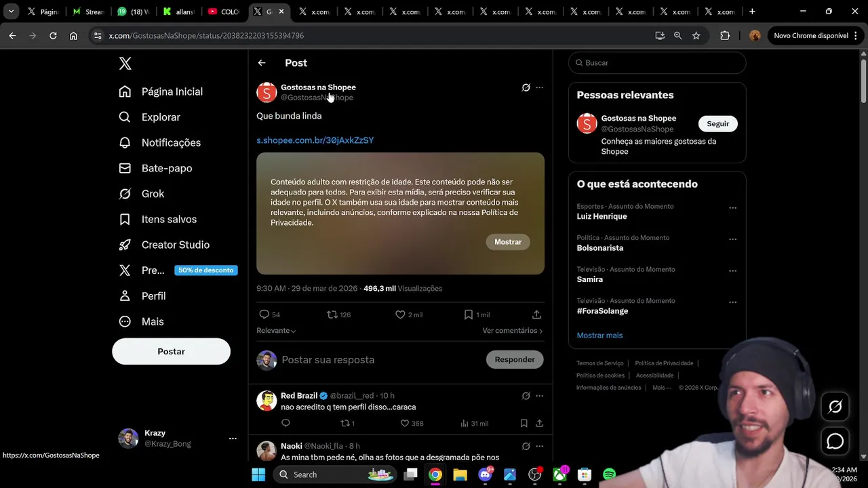Screen dimensions: 868x488
Task: Repost Red Brazil's comment
Action: click(345, 423)
